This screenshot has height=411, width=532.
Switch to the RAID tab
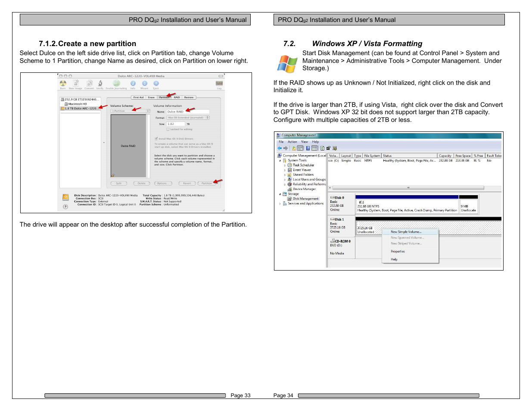pos(177,97)
